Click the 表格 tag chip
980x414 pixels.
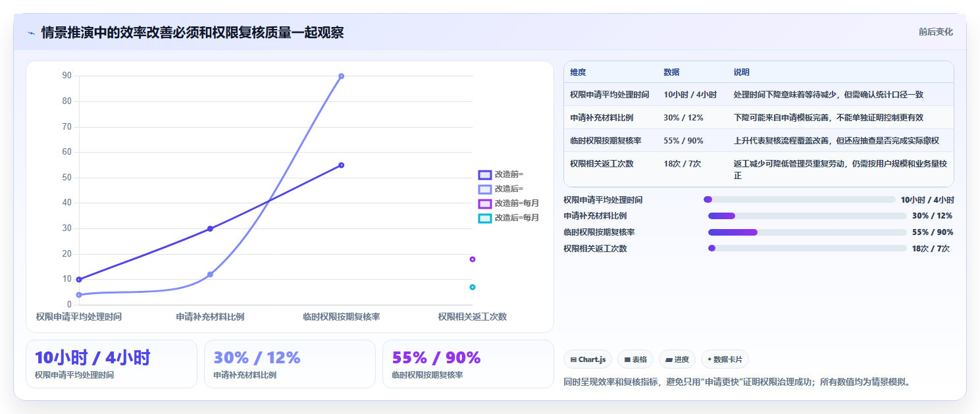point(635,359)
